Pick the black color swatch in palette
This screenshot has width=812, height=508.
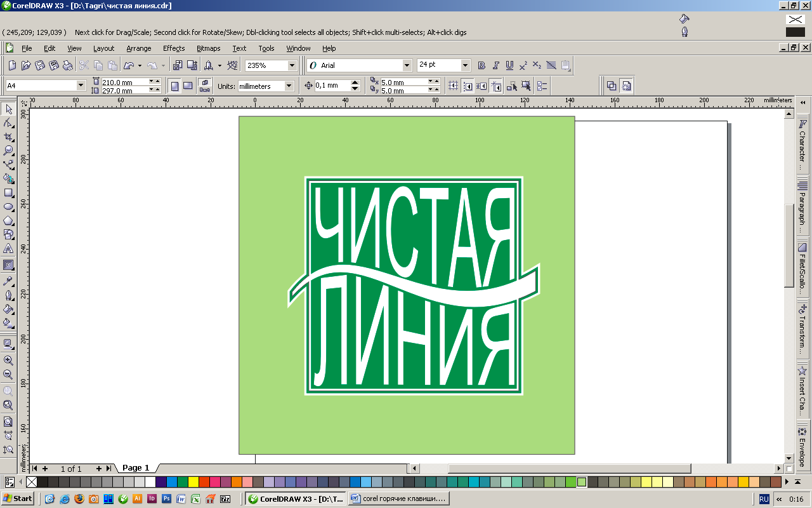[x=43, y=482]
